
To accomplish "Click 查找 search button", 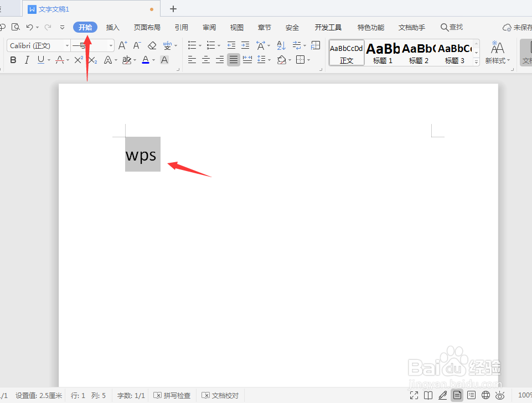I will (452, 27).
